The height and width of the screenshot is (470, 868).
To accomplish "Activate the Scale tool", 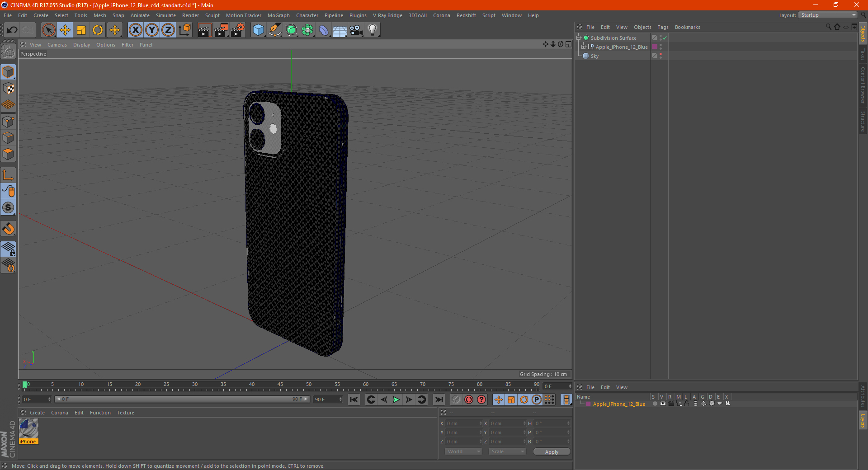I will (x=81, y=30).
